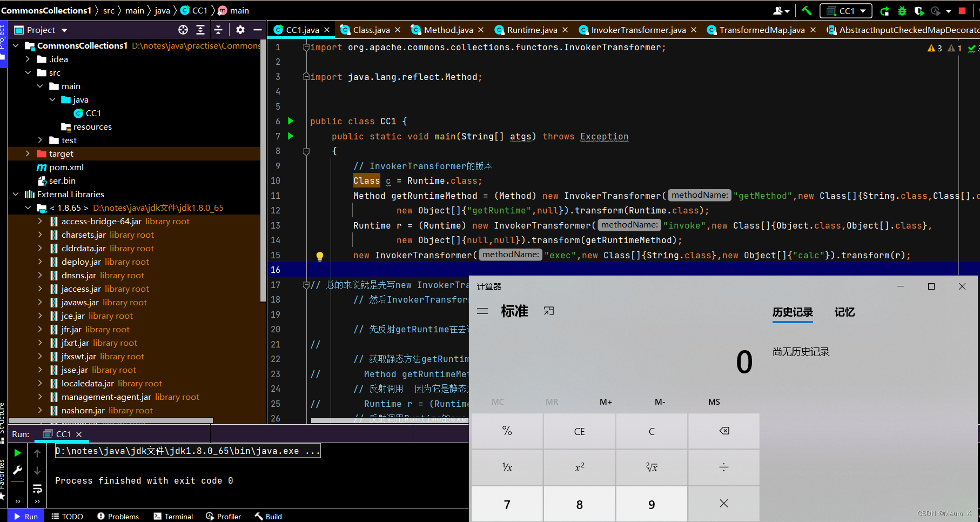The height and width of the screenshot is (522, 980).
Task: Click the green Rerun arrow in Run panel
Action: pyautogui.click(x=17, y=453)
